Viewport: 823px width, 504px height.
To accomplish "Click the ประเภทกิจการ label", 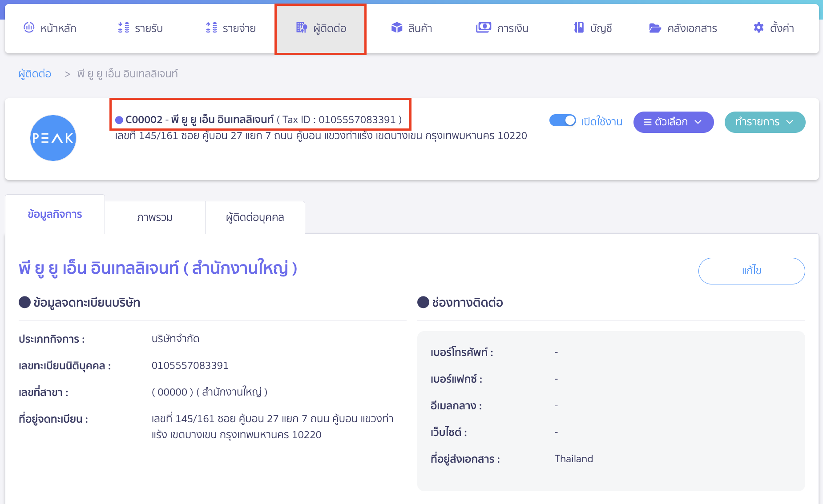I will [52, 339].
